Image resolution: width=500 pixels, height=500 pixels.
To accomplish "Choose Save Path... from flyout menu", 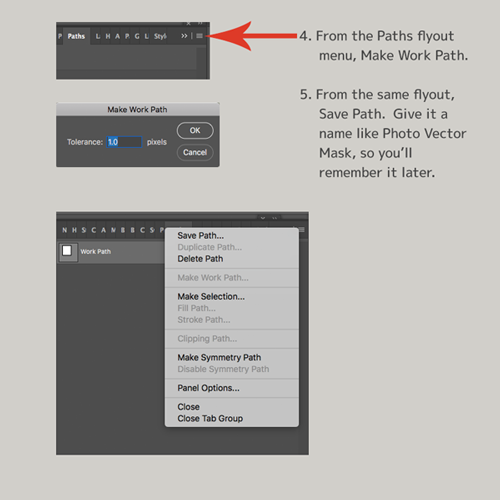I will (x=201, y=236).
